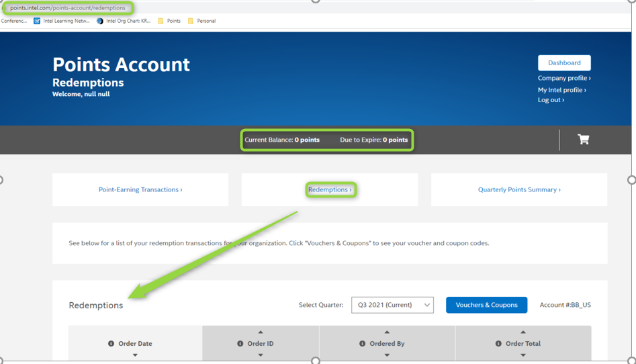Click the info icon beside Ordered By
This screenshot has height=364, width=636.
362,343
